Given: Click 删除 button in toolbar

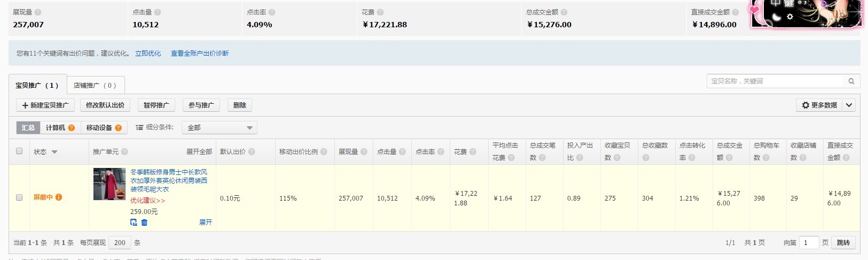Looking at the screenshot, I should tap(240, 105).
